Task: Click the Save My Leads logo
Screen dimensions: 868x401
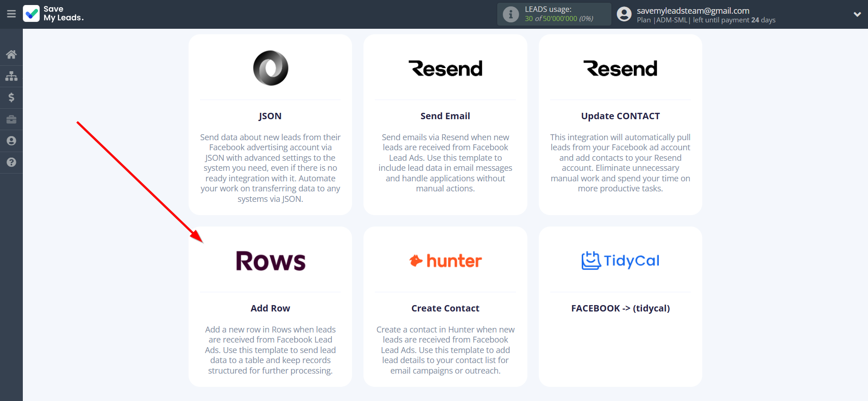Action: click(x=53, y=14)
